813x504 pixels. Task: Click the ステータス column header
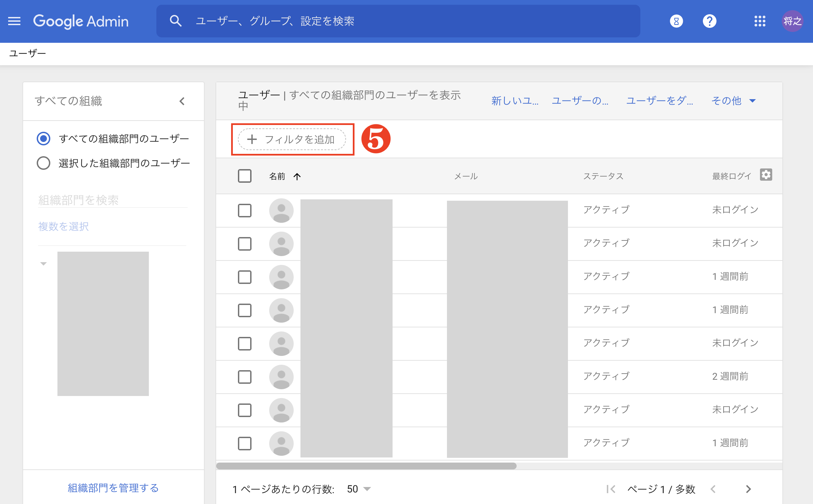point(603,176)
